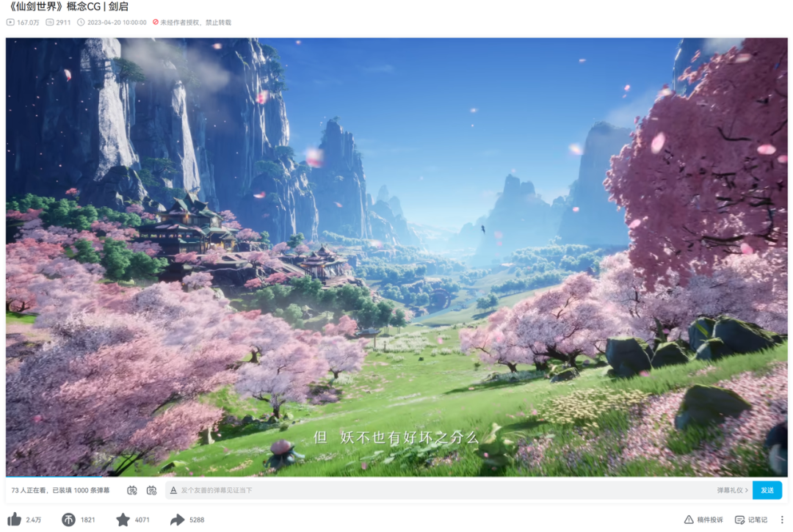
Task: Click the blue video progress bar
Action: [x=54, y=476]
